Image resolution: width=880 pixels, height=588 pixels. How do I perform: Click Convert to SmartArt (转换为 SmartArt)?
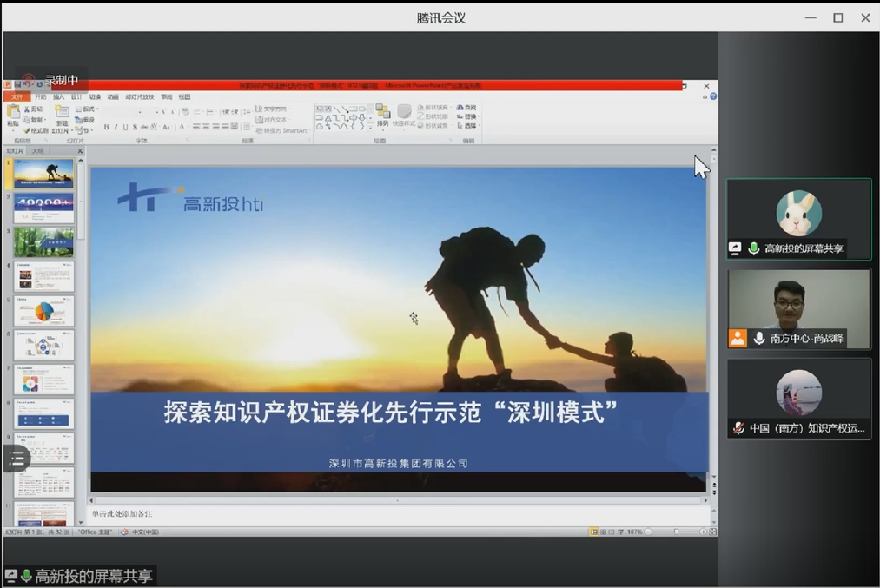coord(281,131)
